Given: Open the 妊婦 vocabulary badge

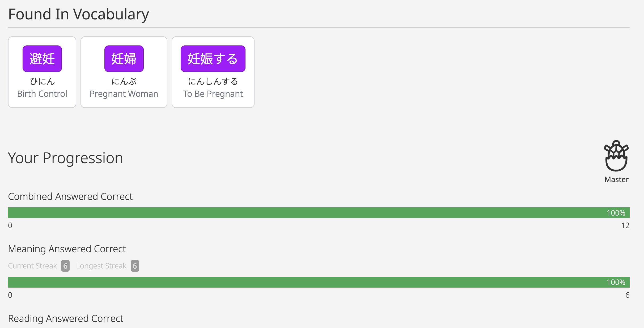Looking at the screenshot, I should tap(124, 59).
